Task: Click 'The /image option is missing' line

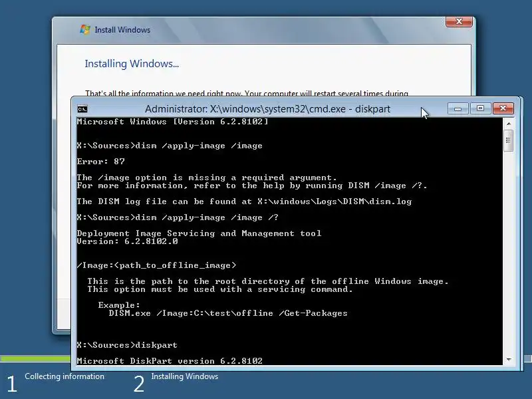Action: (x=207, y=178)
